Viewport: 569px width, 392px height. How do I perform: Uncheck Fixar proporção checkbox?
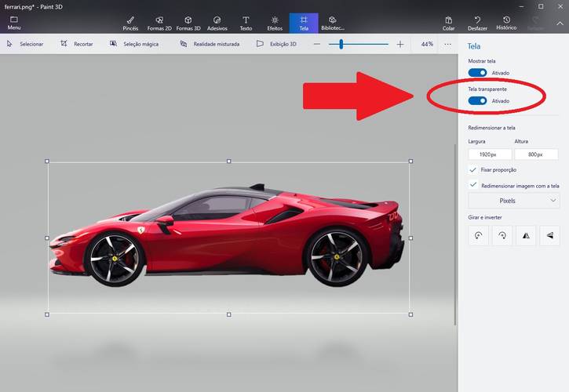pos(472,169)
